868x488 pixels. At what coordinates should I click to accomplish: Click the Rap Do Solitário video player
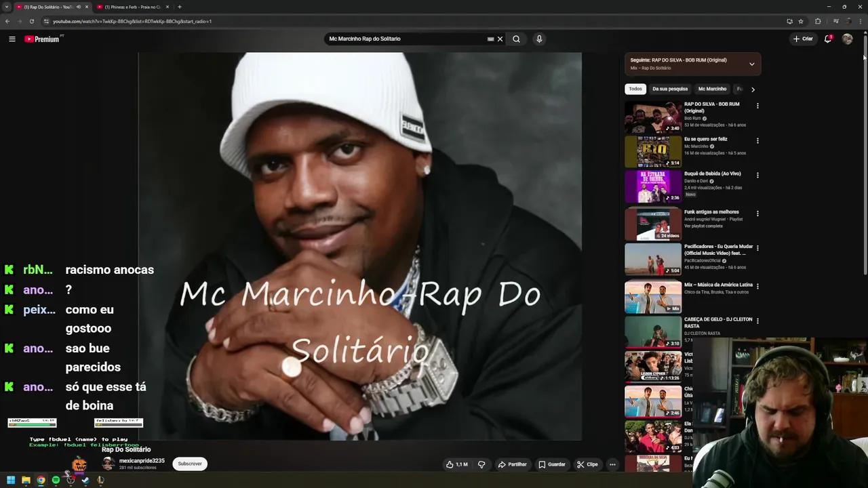coord(360,246)
